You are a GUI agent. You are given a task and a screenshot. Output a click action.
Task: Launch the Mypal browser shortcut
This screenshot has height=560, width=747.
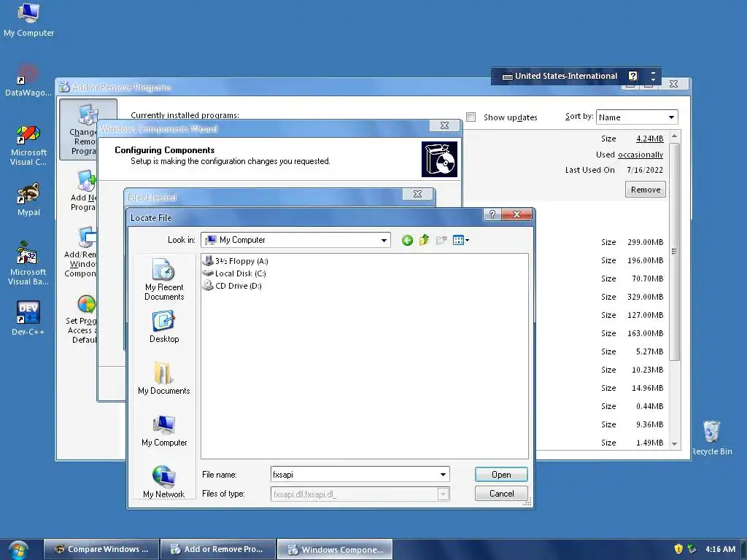tap(28, 199)
